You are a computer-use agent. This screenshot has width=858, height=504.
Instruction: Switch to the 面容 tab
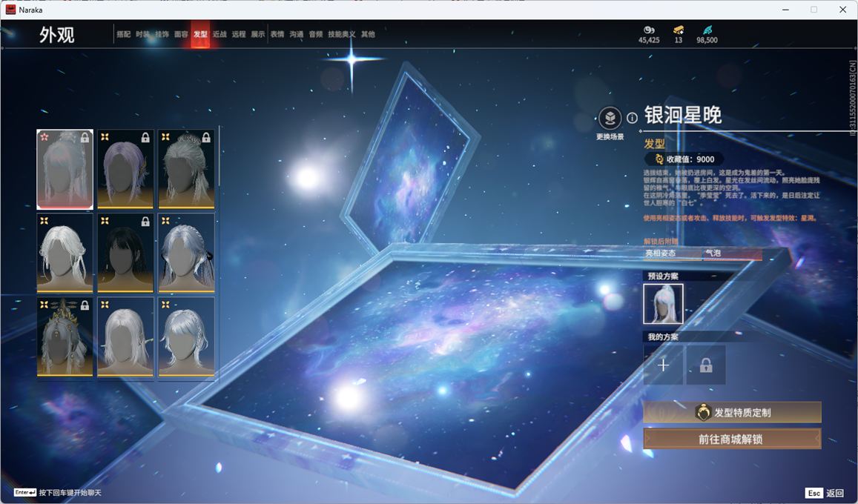click(x=181, y=34)
